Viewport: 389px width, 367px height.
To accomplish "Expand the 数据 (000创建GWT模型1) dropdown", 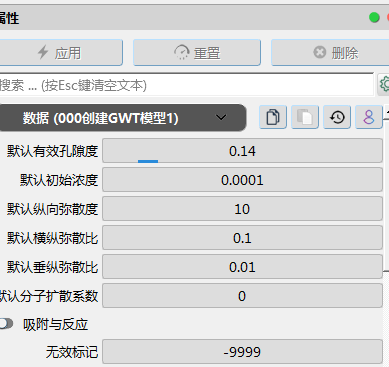I will 122,118.
